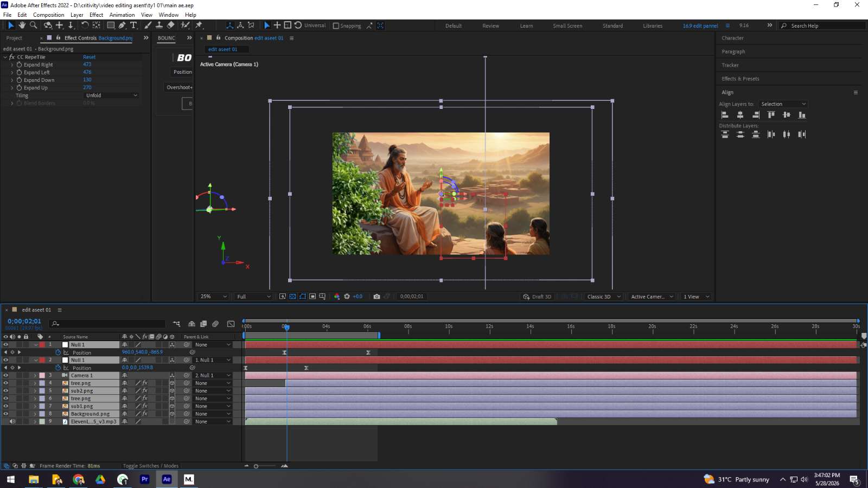Screen dimensions: 868x488
Task: Take a snapshot with camera icon
Action: [376, 297]
